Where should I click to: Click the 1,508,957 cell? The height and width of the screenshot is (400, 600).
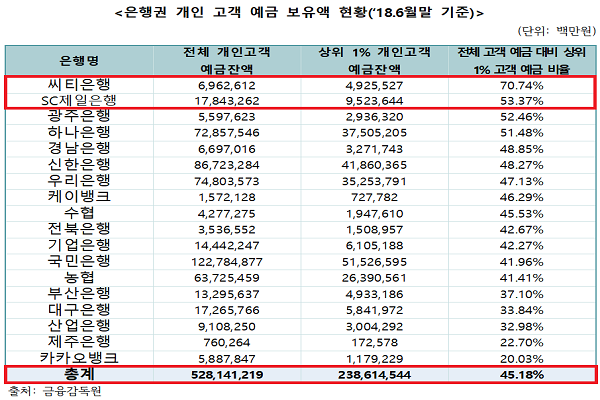coord(375,230)
